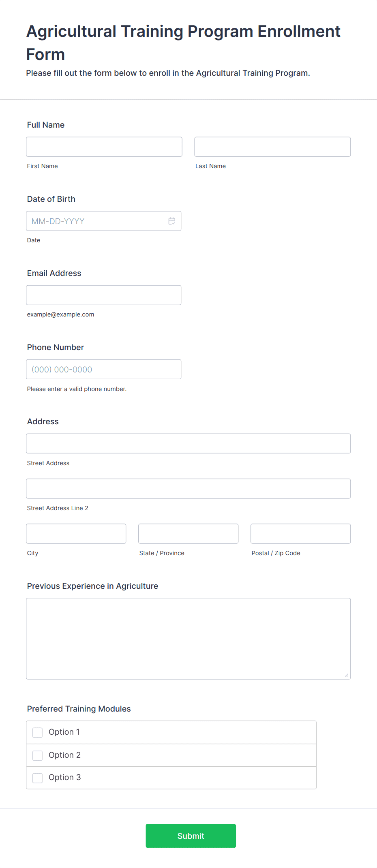377x868 pixels.
Task: Focus the Last Name input field
Action: click(272, 147)
